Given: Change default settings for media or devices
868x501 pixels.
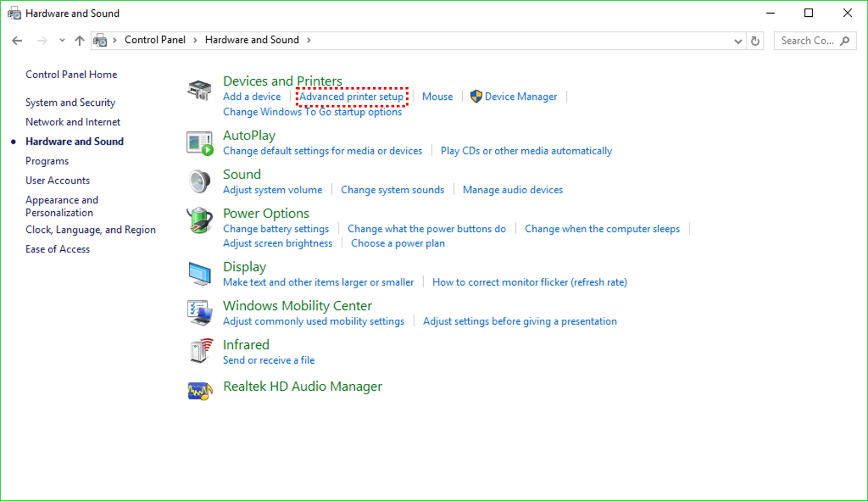Looking at the screenshot, I should pos(322,151).
